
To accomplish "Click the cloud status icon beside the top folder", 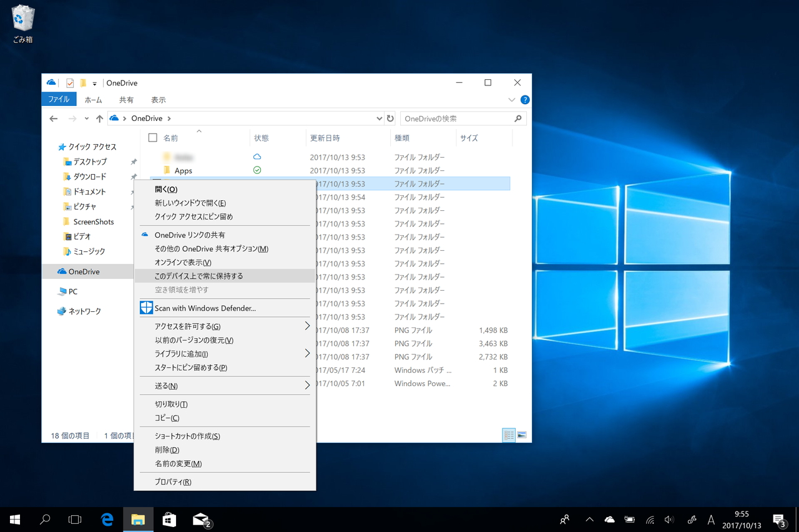I will pos(257,157).
